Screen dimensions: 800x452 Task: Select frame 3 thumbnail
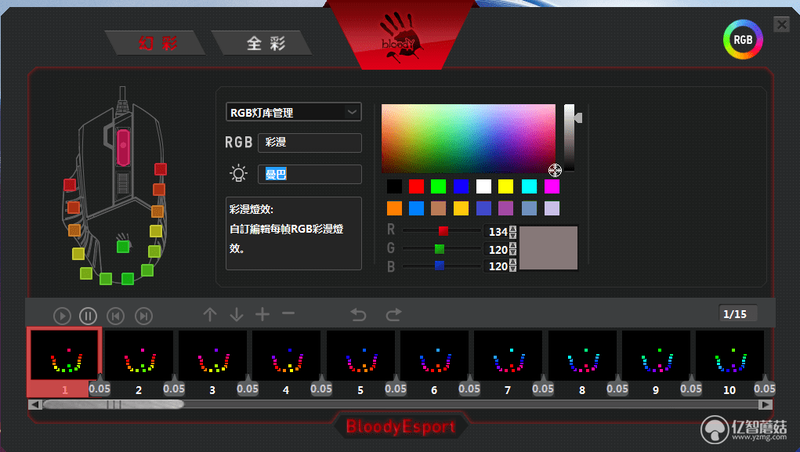click(x=212, y=355)
